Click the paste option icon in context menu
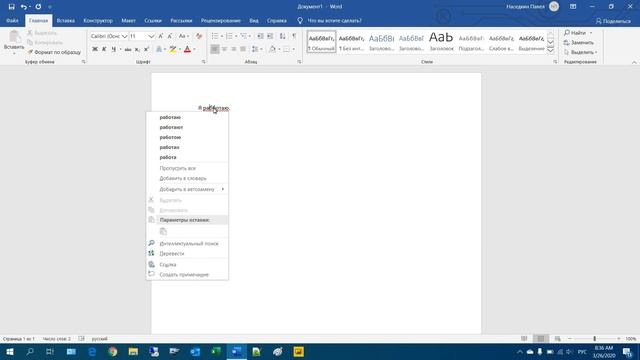The image size is (640, 360). [163, 231]
